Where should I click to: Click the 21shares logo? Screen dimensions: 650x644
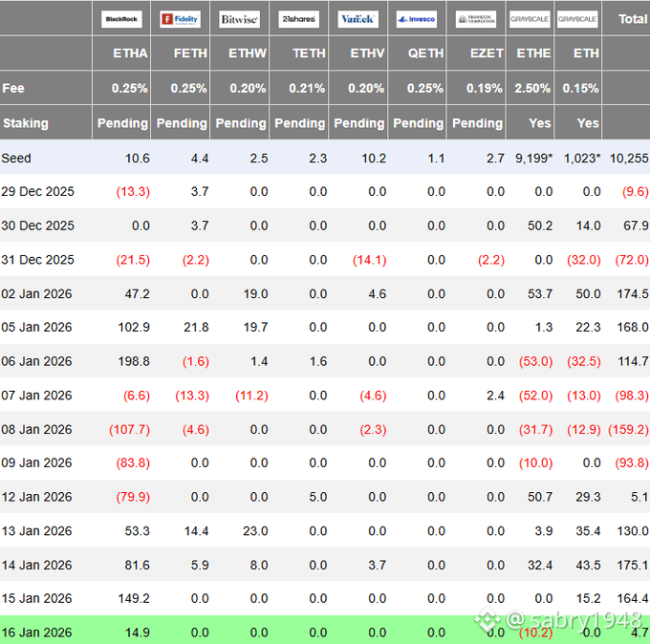(x=299, y=18)
